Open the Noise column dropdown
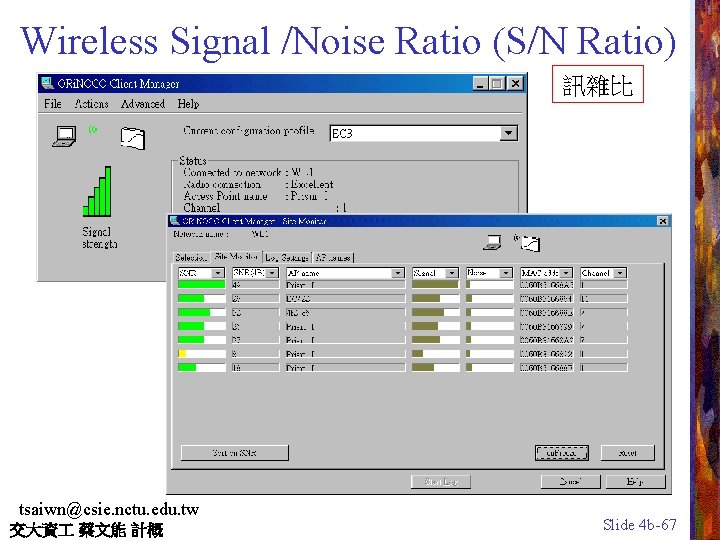720x540 pixels. 506,273
